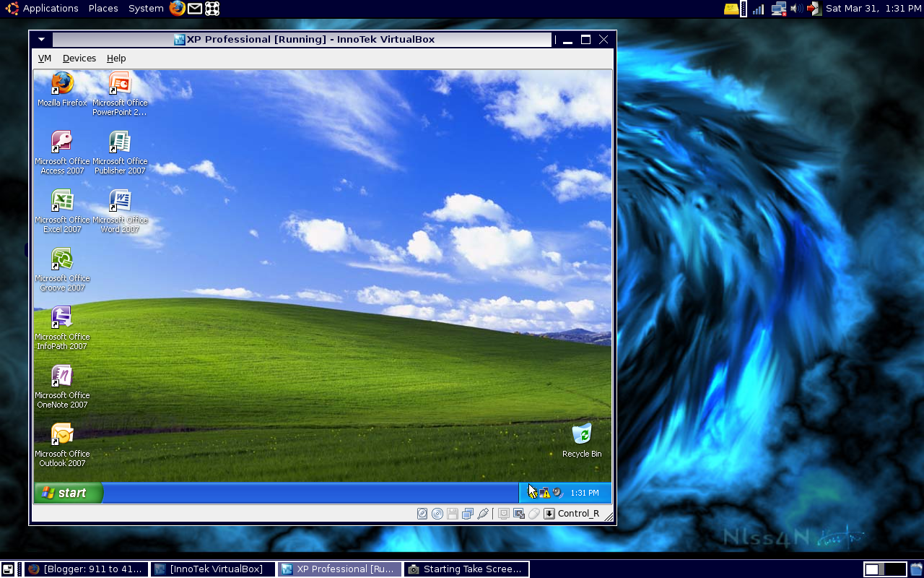
Task: Click the XP start button
Action: tap(69, 493)
